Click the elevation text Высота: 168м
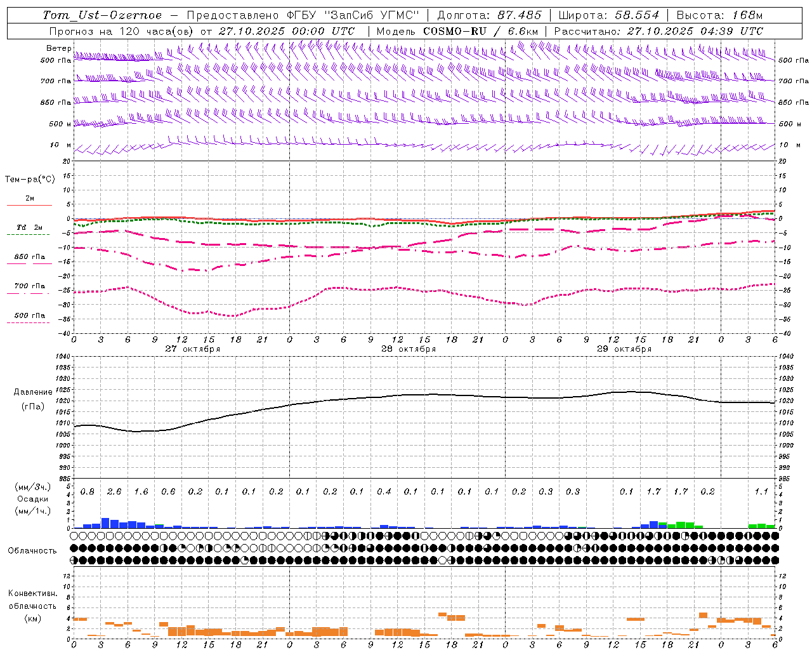The width and height of the screenshot is (812, 650). coord(719,15)
